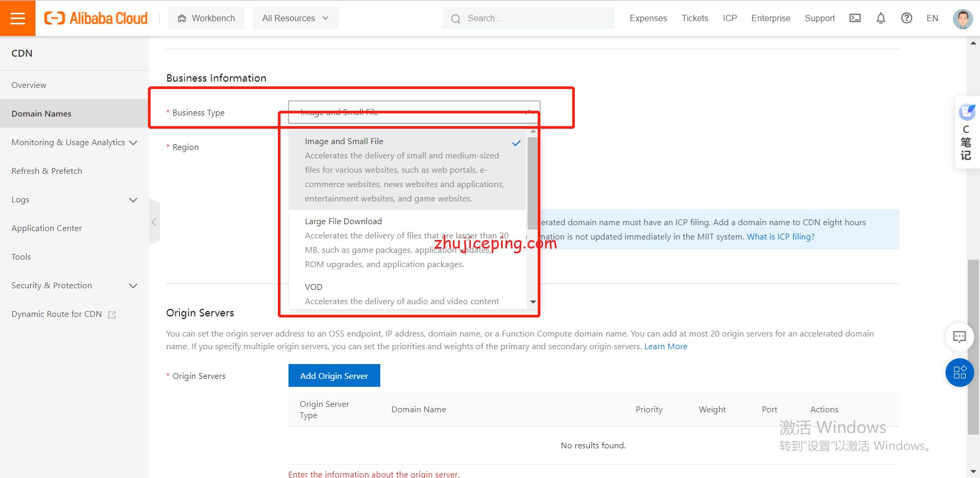Screen dimensions: 980x478
Task: Open the ICP menu
Action: coord(730,18)
